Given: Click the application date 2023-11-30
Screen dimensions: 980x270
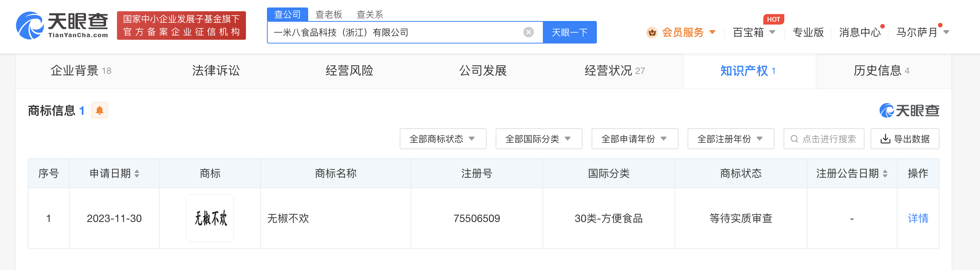Looking at the screenshot, I should tap(114, 218).
